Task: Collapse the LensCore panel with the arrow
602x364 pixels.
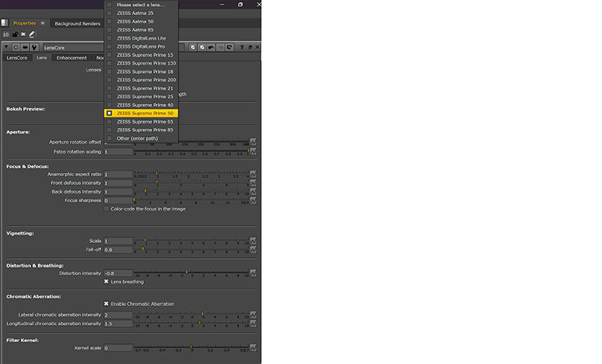Action: pos(6,47)
